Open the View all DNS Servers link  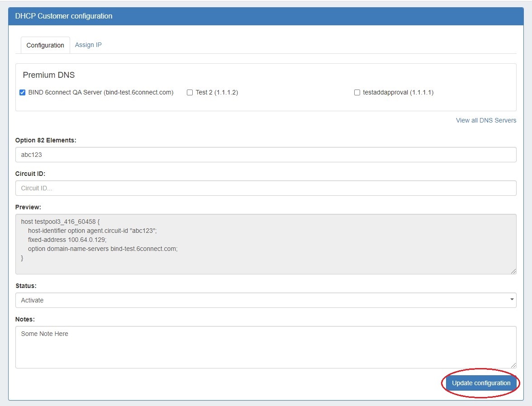click(486, 120)
